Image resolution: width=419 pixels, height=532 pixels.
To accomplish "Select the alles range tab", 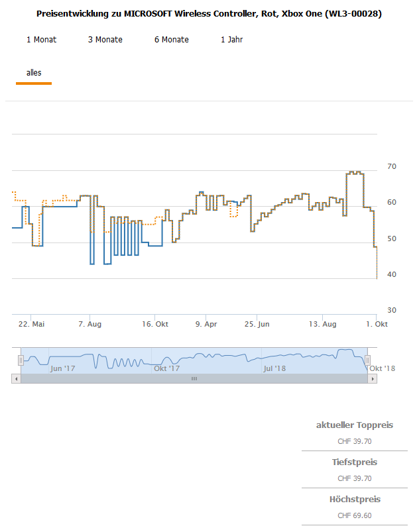I will [34, 73].
